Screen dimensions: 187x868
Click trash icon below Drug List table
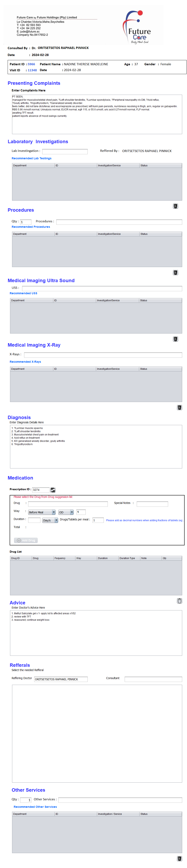pos(179,601)
